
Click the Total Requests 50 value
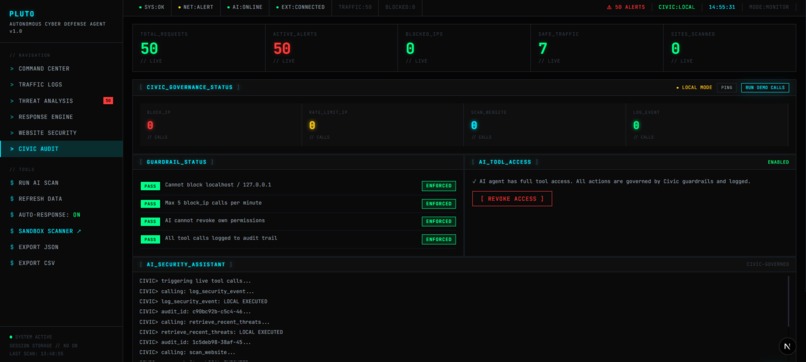point(149,49)
